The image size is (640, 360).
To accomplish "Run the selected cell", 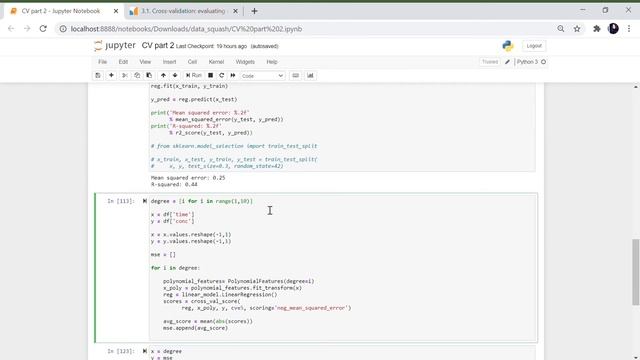I will click(194, 76).
